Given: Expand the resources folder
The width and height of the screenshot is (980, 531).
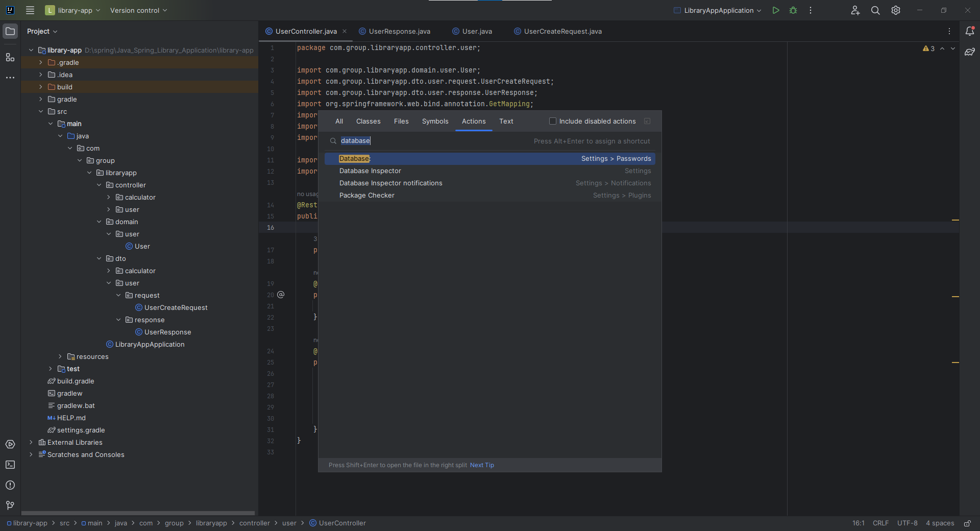Looking at the screenshot, I should (60, 356).
